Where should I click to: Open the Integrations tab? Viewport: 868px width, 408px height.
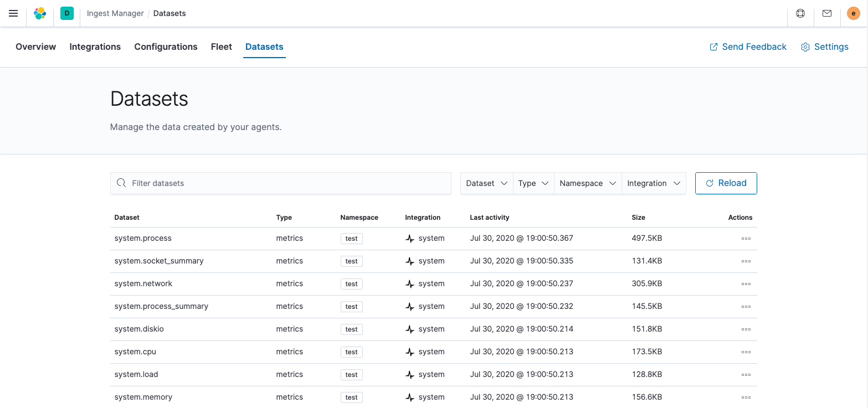pos(95,47)
